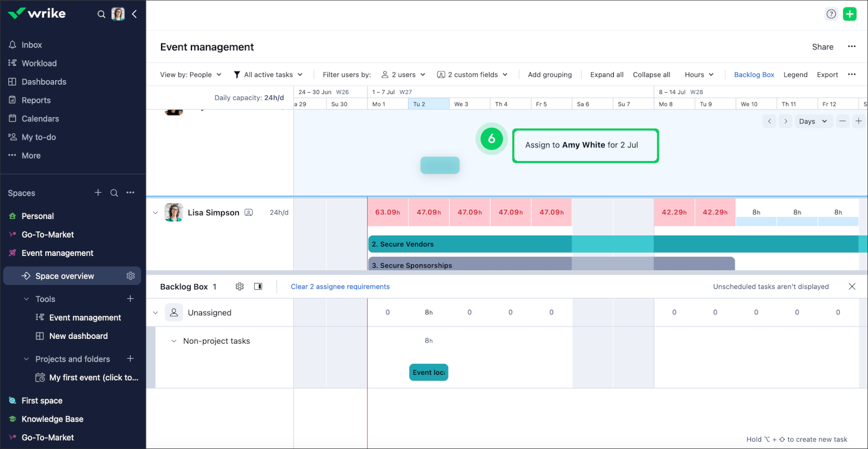The width and height of the screenshot is (868, 449).
Task: Select the Event location backlog task
Action: click(x=429, y=372)
